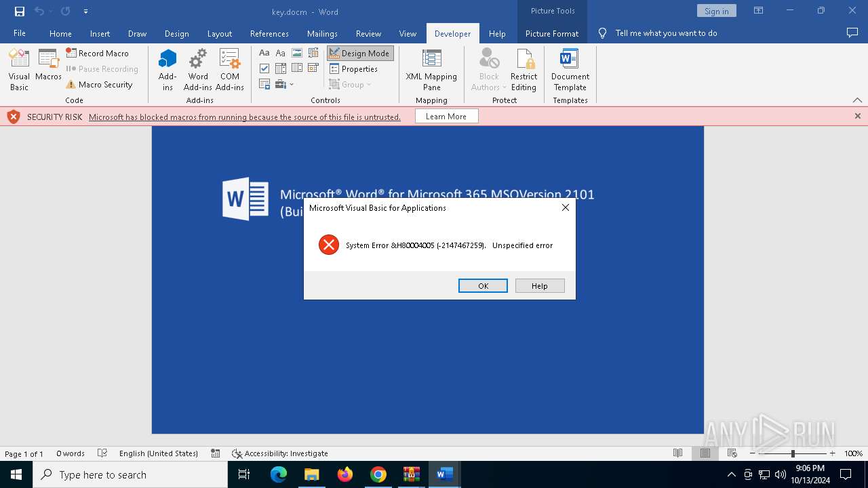The image size is (868, 488).
Task: Open Customize Quick Access Toolbar dropdown
Action: (x=85, y=11)
